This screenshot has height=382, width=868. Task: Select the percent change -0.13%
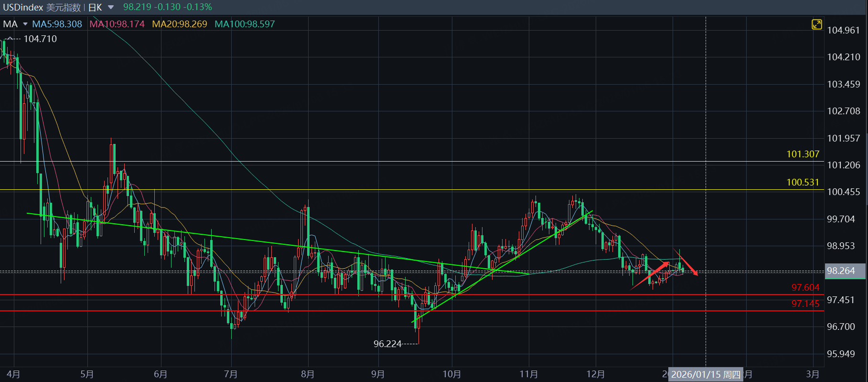pos(198,7)
